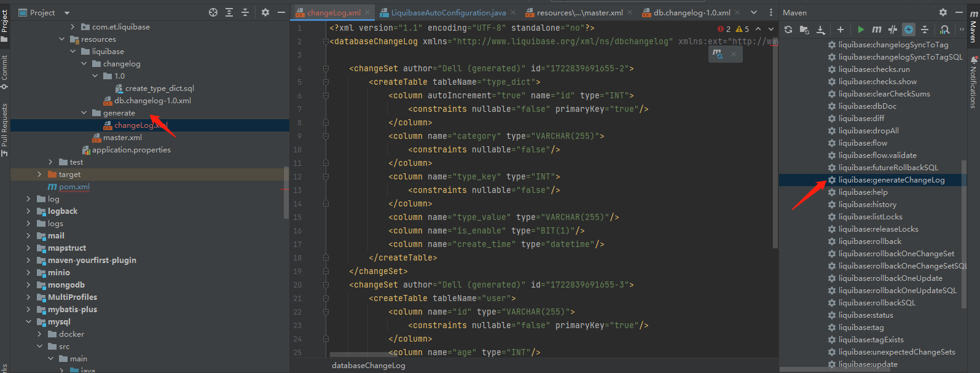Image resolution: width=980 pixels, height=373 pixels.
Task: Toggle Maven offline mode lightning icon
Action: (909, 29)
